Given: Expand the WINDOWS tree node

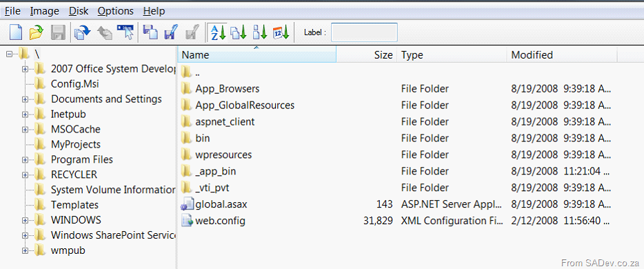Looking at the screenshot, I should click(x=26, y=220).
